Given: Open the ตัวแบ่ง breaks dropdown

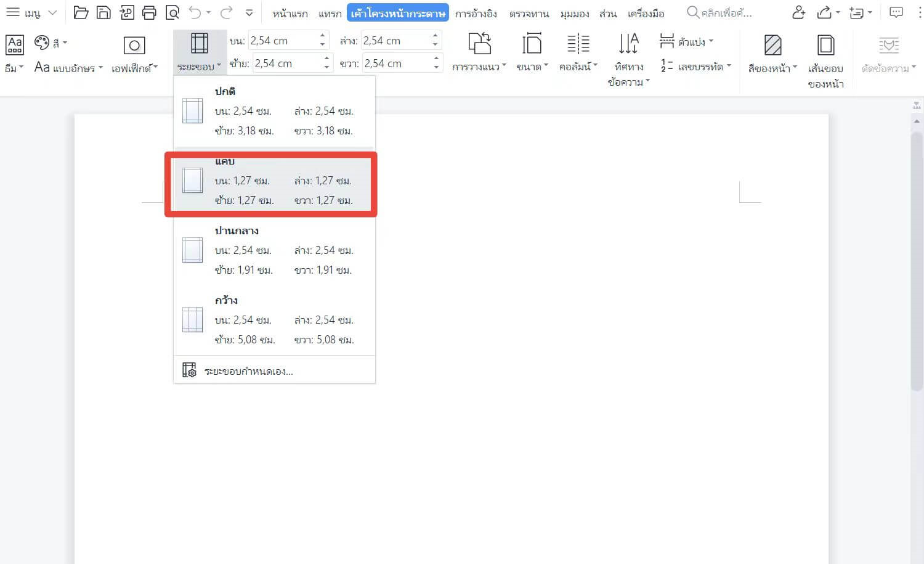Looking at the screenshot, I should tap(687, 42).
